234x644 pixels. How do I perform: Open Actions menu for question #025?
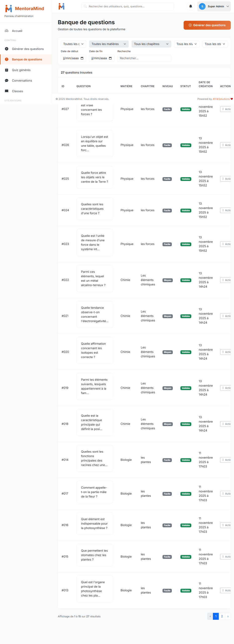(226, 179)
